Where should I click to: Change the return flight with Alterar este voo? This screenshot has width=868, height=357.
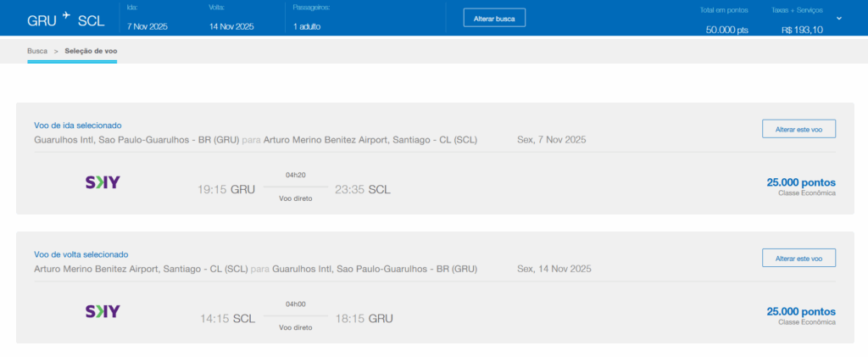tap(798, 258)
